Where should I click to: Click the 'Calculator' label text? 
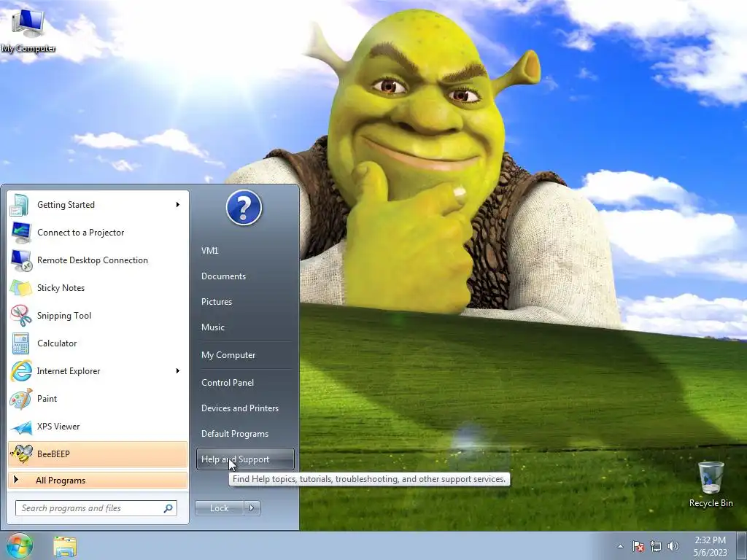point(57,343)
